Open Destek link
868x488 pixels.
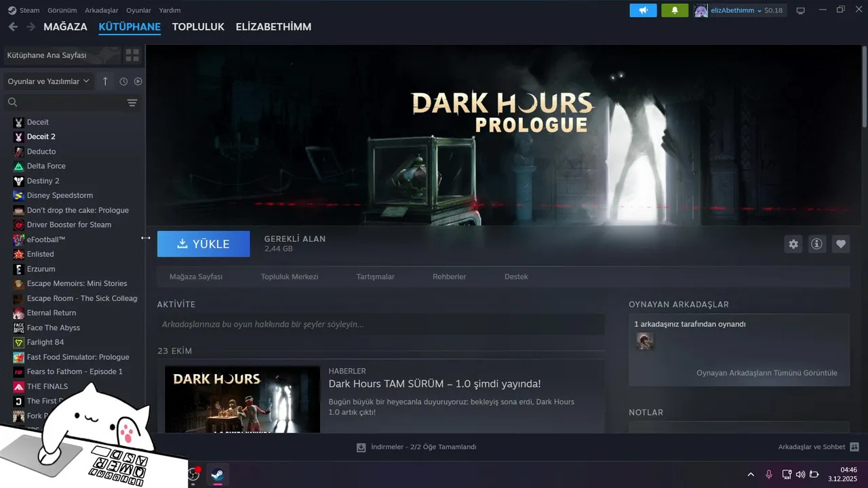tap(516, 277)
